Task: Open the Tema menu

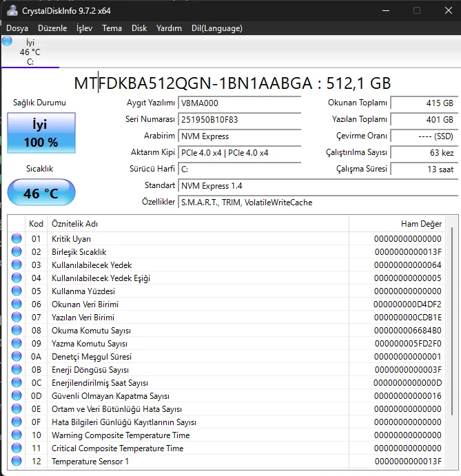Action: [x=112, y=28]
